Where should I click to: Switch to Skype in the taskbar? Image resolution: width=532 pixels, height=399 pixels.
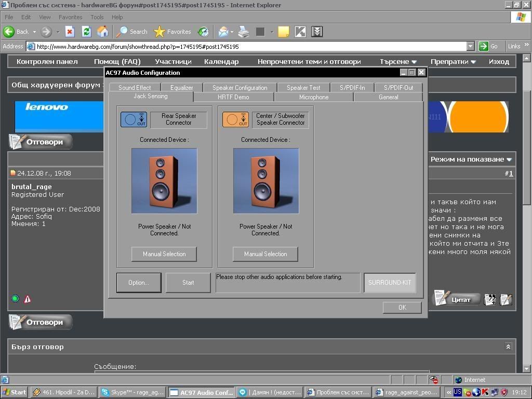click(x=132, y=392)
